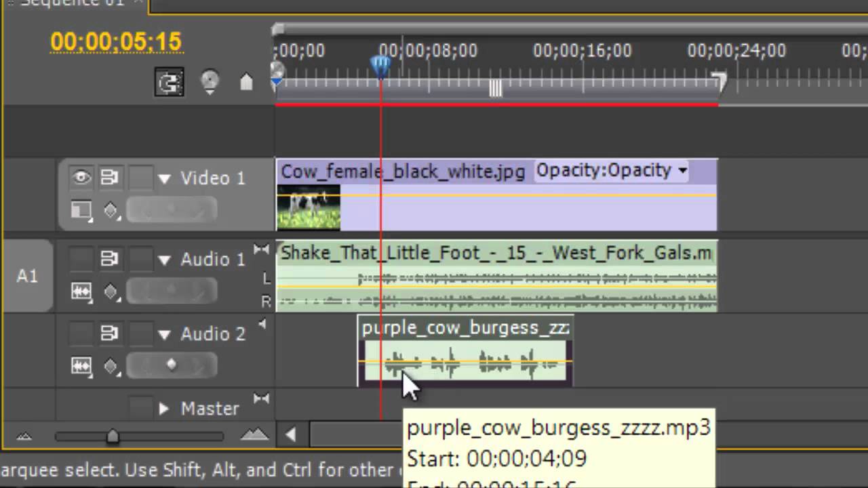Click Audio 1 stereo track icon
The height and width of the screenshot is (488, 868).
point(261,250)
